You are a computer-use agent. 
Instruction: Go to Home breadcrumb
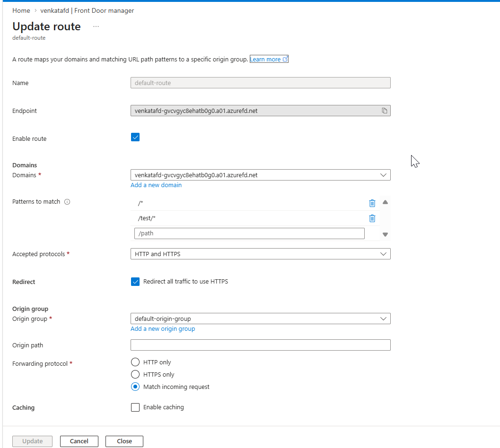coord(21,10)
